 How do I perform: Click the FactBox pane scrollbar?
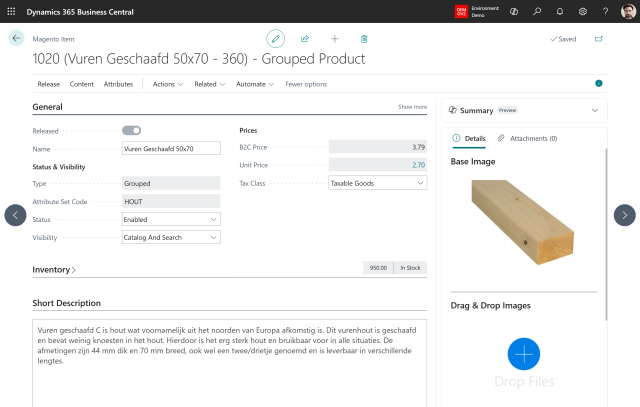click(x=606, y=234)
